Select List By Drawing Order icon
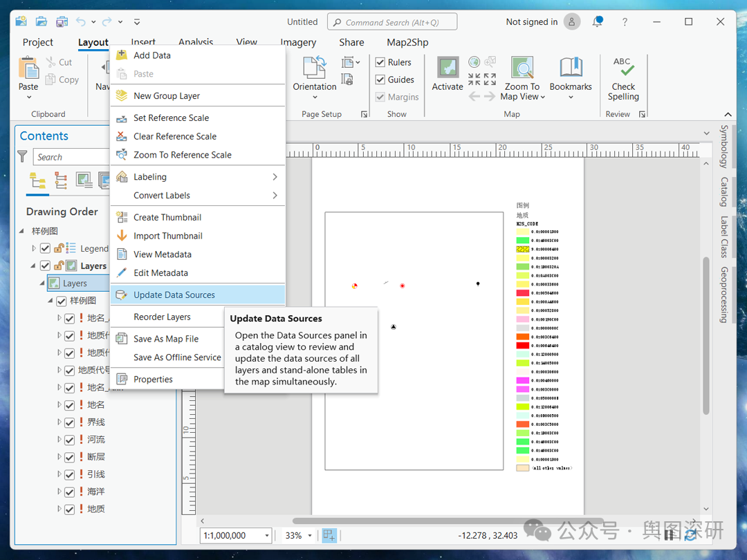Viewport: 747px width, 560px height. [37, 181]
